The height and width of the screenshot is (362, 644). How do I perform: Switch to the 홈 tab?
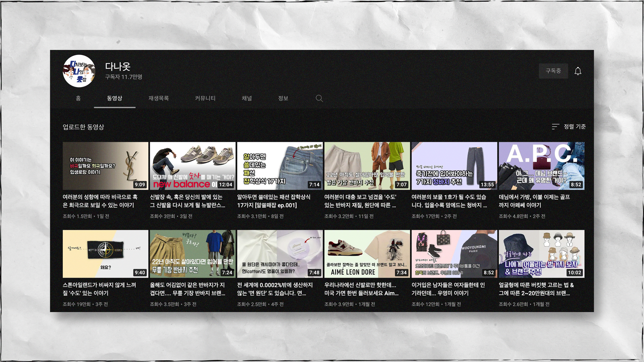pos(78,98)
